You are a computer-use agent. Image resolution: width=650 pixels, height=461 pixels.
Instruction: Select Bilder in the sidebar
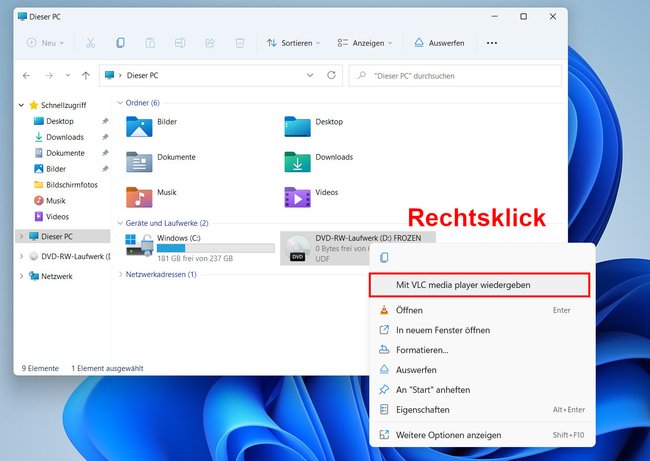tap(56, 169)
